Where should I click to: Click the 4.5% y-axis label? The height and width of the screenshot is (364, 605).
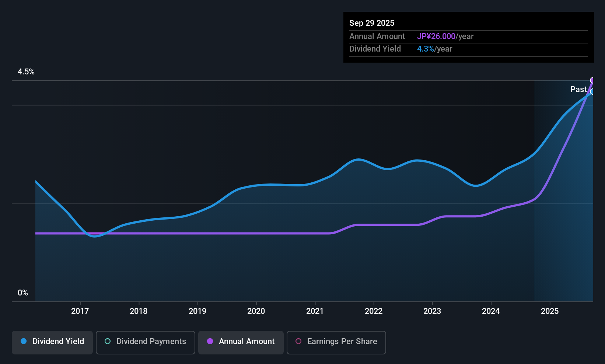tap(26, 72)
